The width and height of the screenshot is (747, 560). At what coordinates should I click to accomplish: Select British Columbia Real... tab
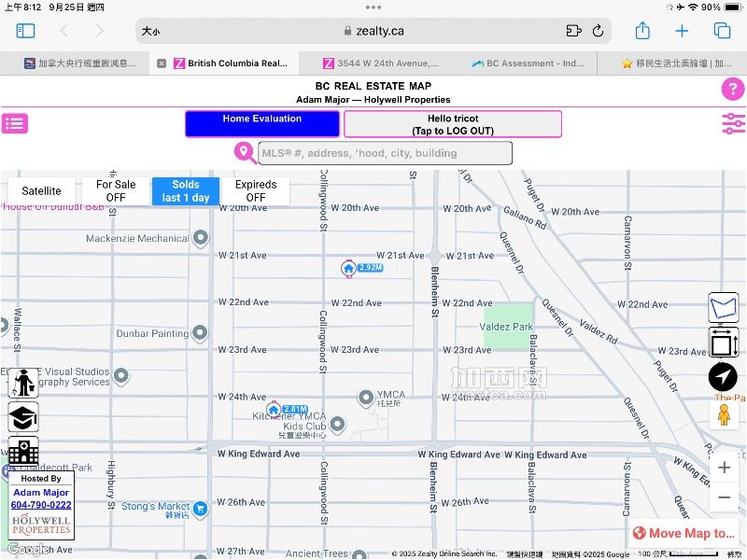click(x=231, y=63)
